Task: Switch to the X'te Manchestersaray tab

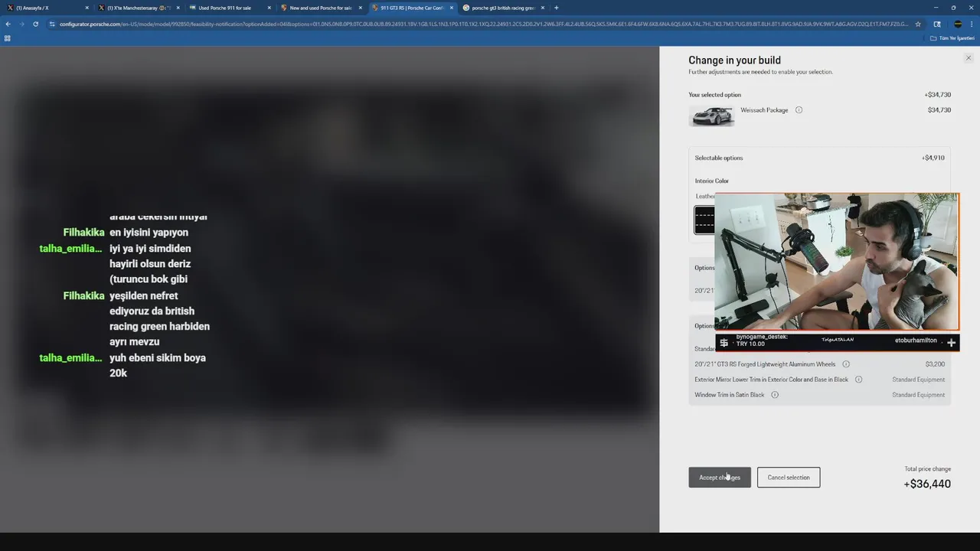Action: [x=138, y=8]
